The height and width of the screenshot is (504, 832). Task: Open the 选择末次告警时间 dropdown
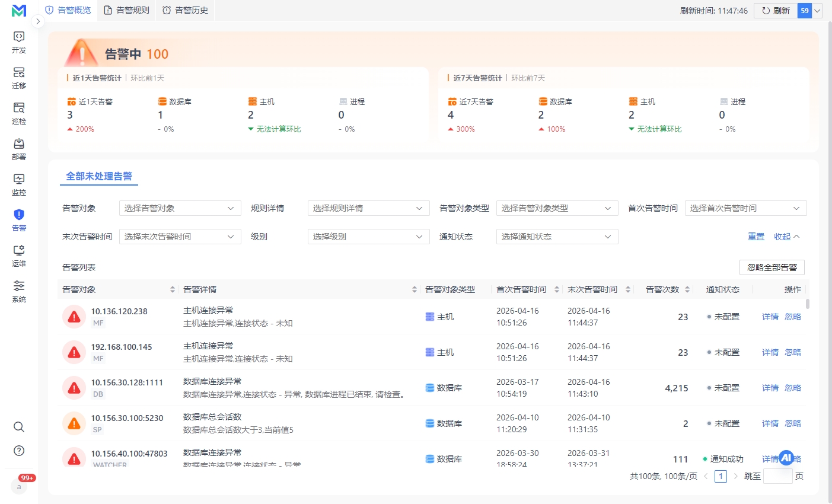[180, 237]
